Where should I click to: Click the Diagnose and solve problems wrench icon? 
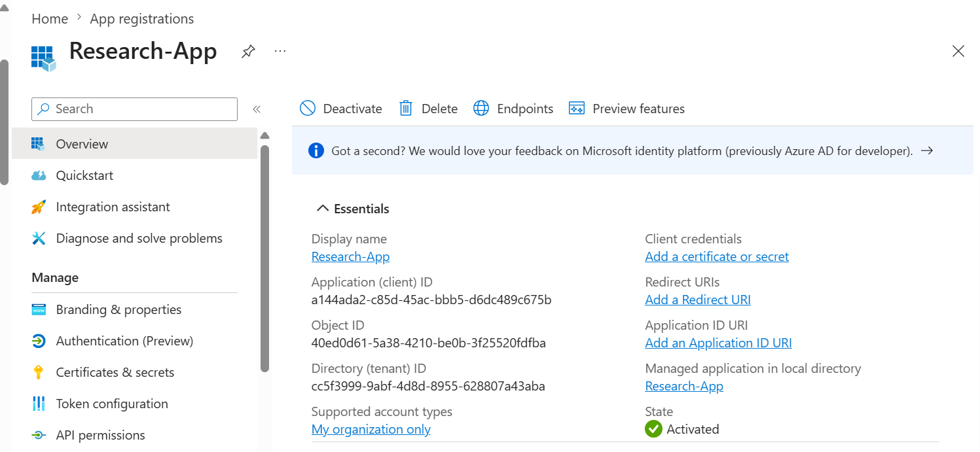(x=39, y=238)
